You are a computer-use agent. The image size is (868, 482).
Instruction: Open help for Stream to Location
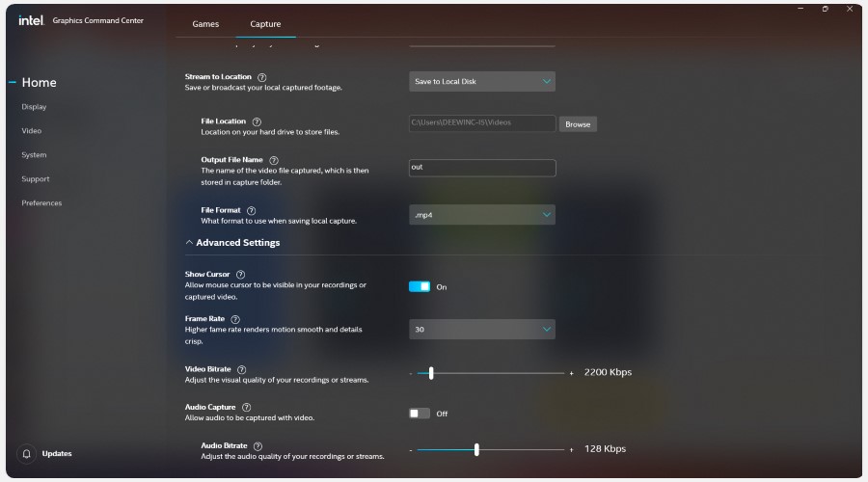[261, 77]
